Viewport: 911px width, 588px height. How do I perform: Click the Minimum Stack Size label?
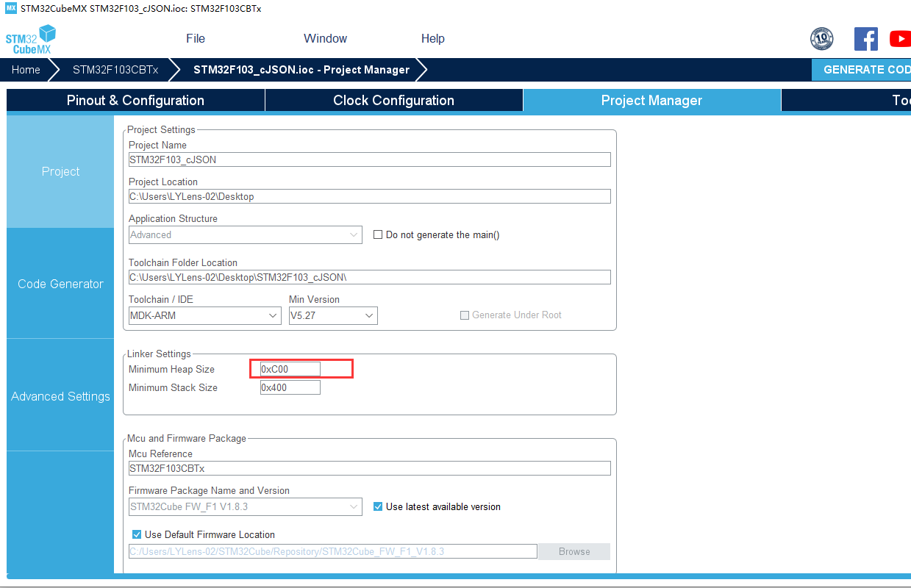coord(173,387)
